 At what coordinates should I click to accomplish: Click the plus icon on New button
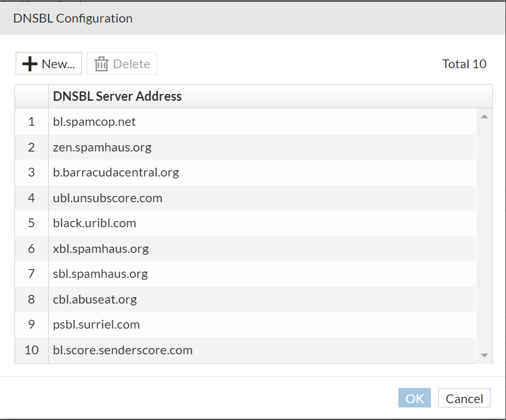[29, 64]
